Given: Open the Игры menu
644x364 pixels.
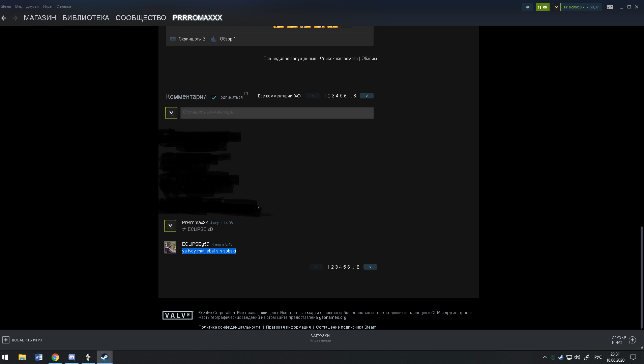Looking at the screenshot, I should coord(48,6).
